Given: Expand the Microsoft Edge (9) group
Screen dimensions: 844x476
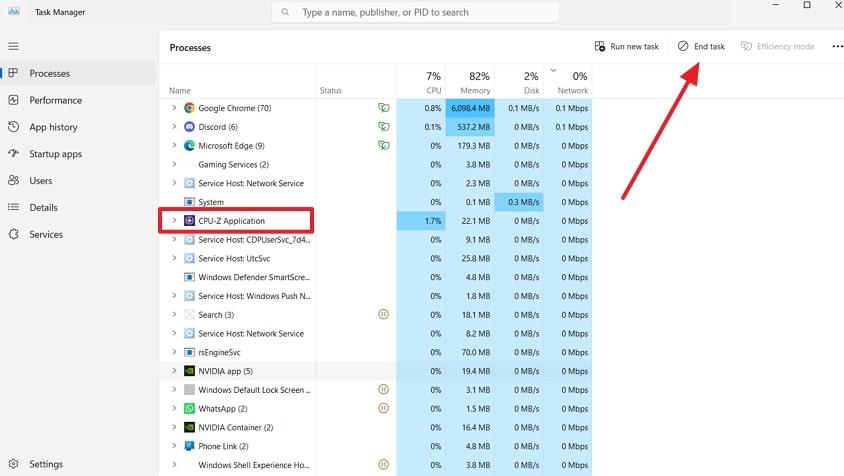Looking at the screenshot, I should pyautogui.click(x=174, y=145).
